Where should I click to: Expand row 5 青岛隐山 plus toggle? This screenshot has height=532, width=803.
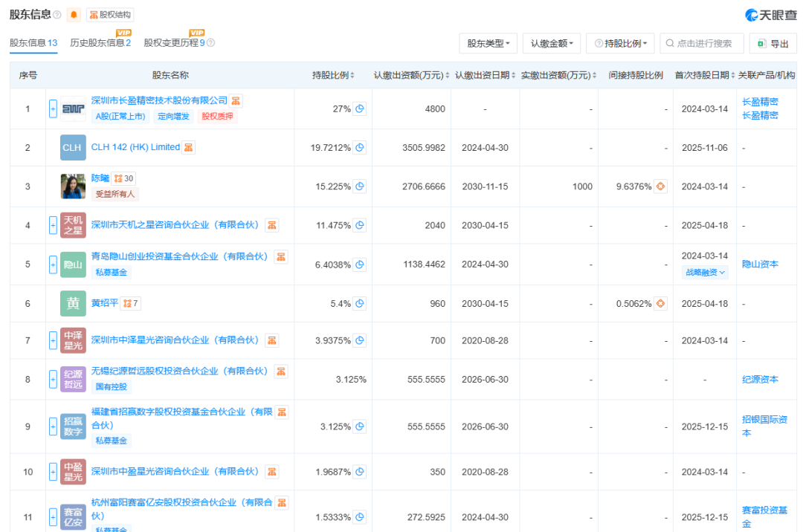(x=53, y=265)
